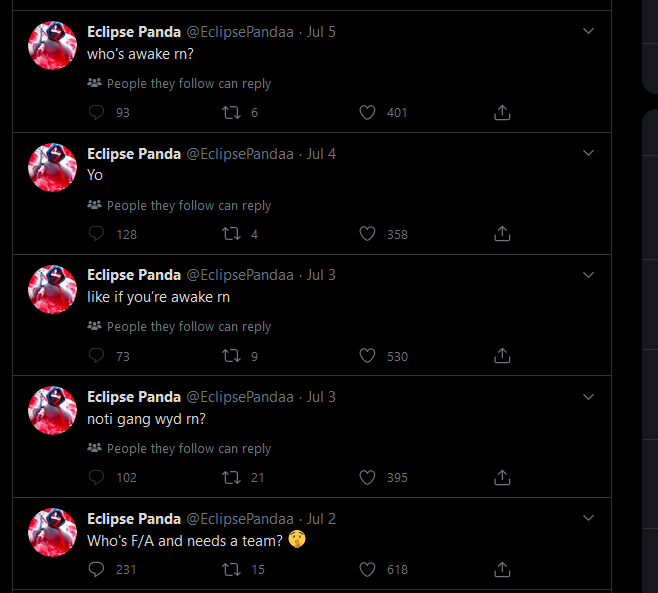The image size is (658, 593).
Task: Retweet the "Yo" tweet
Action: click(x=229, y=234)
